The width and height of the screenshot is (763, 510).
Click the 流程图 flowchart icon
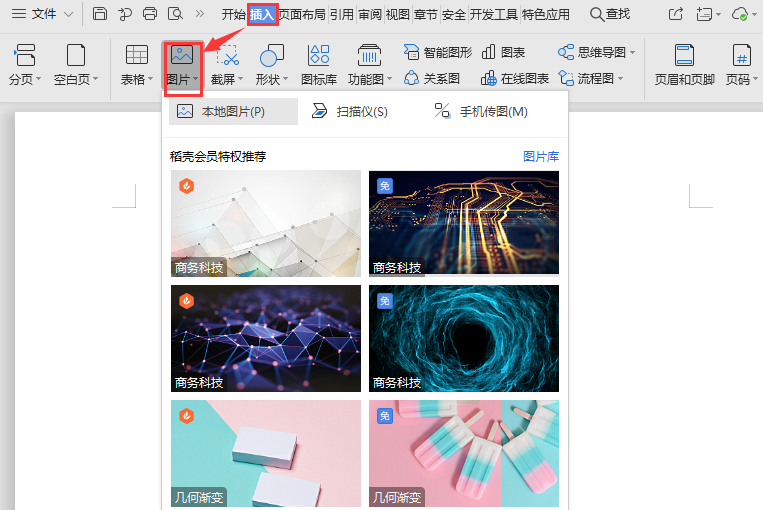click(x=566, y=78)
